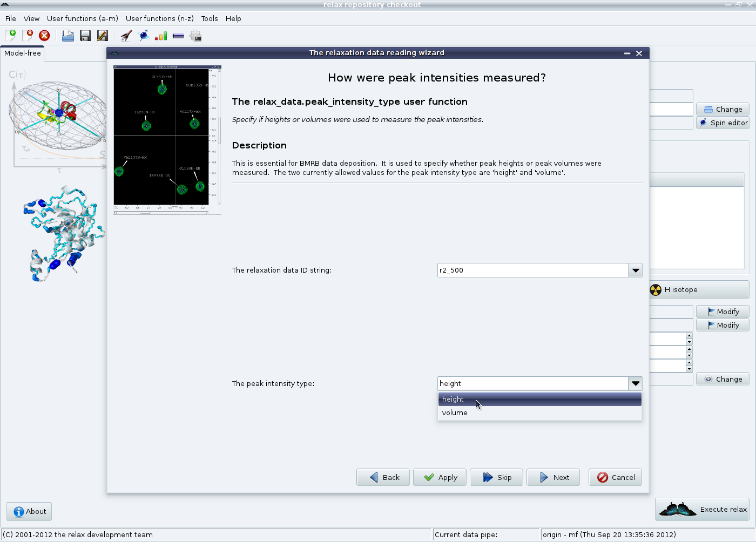The height and width of the screenshot is (542, 756).
Task: Click the Next button
Action: [553, 477]
